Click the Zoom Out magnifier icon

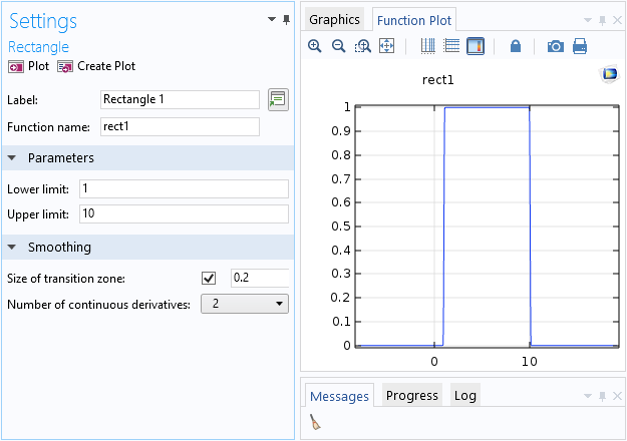338,46
